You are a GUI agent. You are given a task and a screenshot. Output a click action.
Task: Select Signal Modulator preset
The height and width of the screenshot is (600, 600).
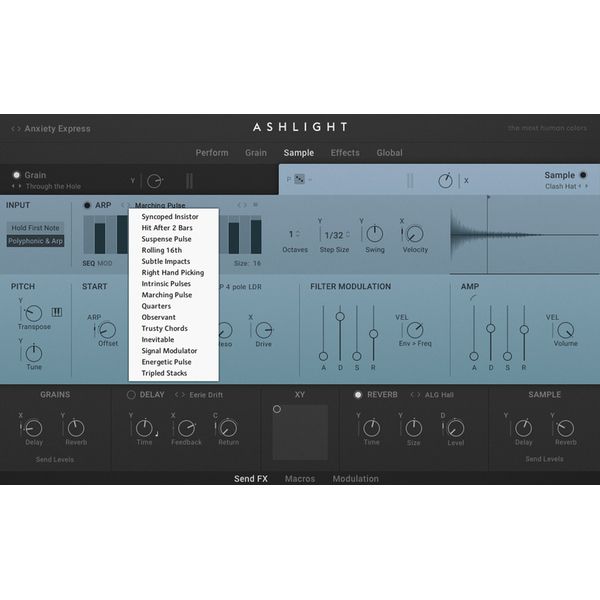click(x=174, y=351)
